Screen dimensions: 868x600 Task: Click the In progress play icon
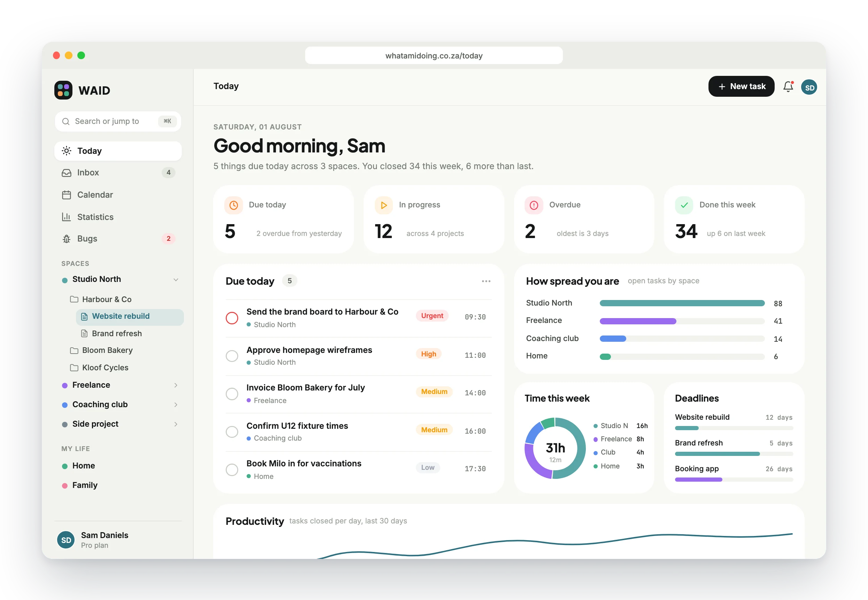coord(384,205)
